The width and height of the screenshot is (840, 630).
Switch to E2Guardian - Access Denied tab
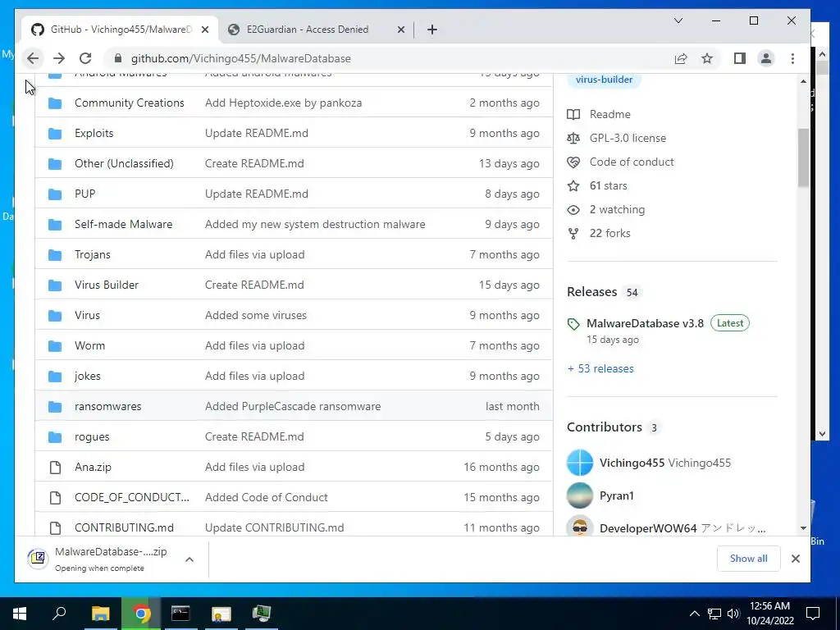coord(316,30)
